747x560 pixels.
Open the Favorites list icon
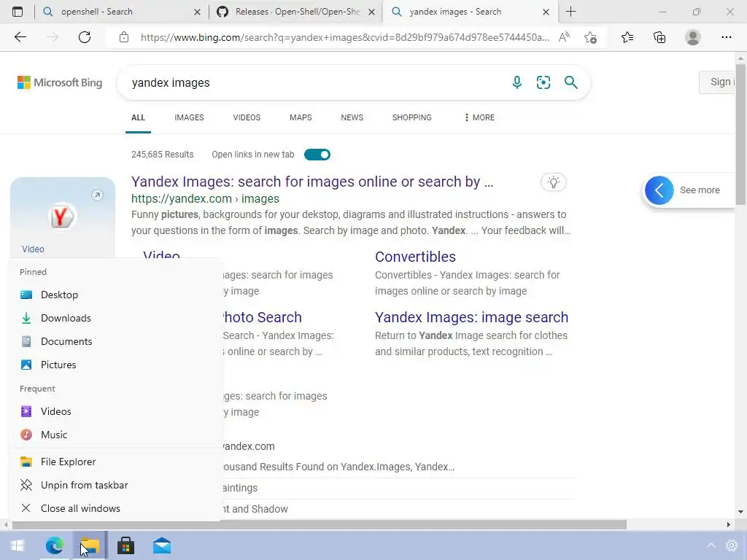(627, 37)
